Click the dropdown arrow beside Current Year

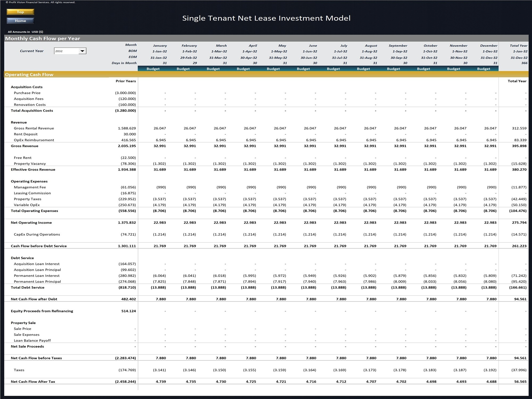[82, 51]
